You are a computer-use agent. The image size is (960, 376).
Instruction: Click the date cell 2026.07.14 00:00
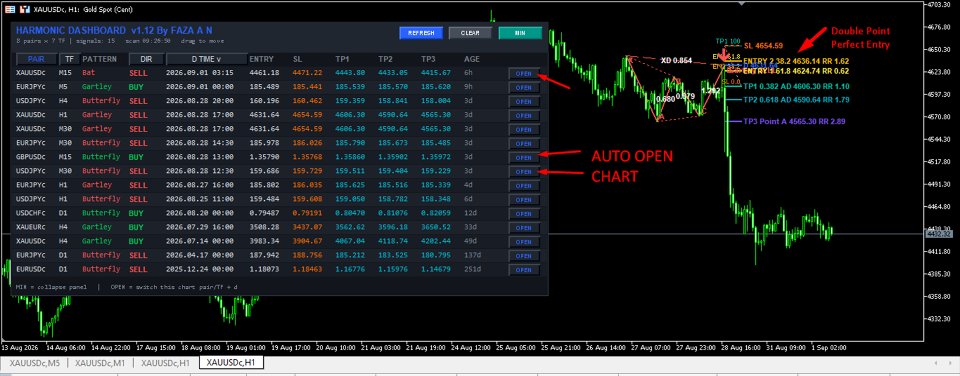(200, 241)
